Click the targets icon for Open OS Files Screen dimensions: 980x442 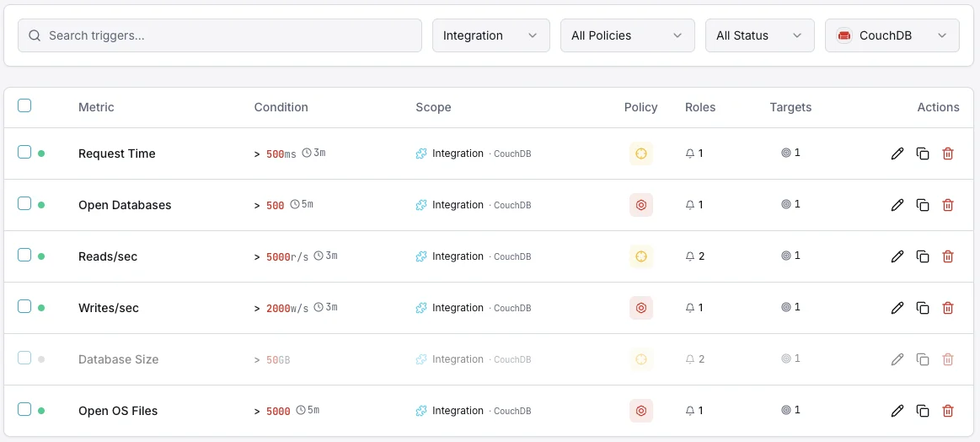coord(786,410)
